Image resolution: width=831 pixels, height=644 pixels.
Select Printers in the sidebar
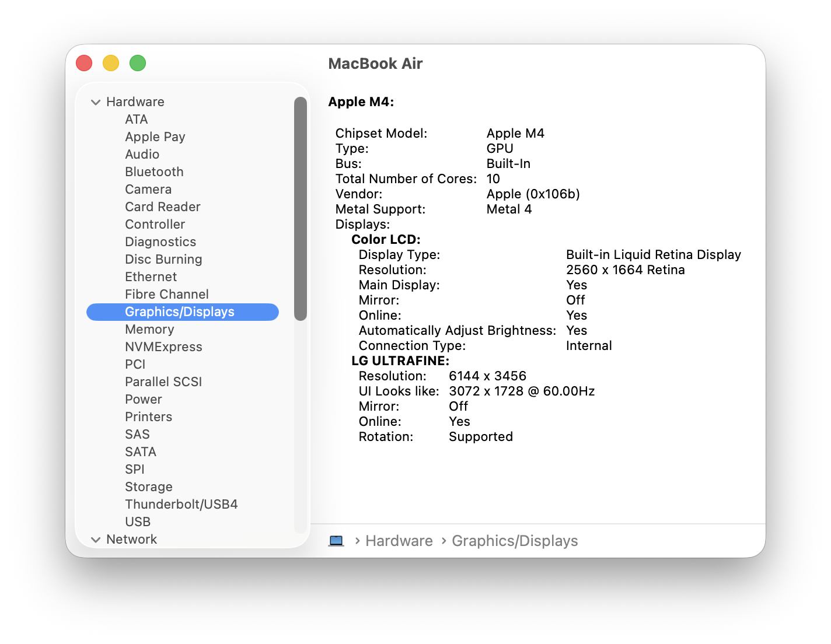point(148,416)
